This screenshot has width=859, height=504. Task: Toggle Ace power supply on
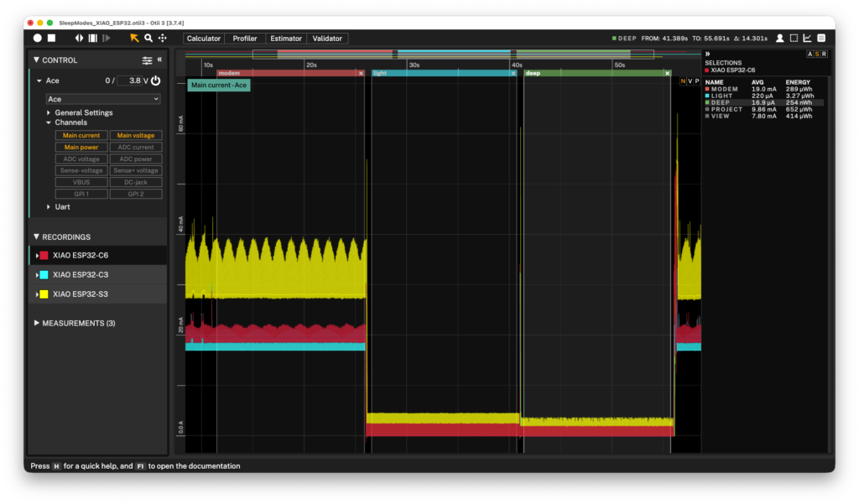155,81
